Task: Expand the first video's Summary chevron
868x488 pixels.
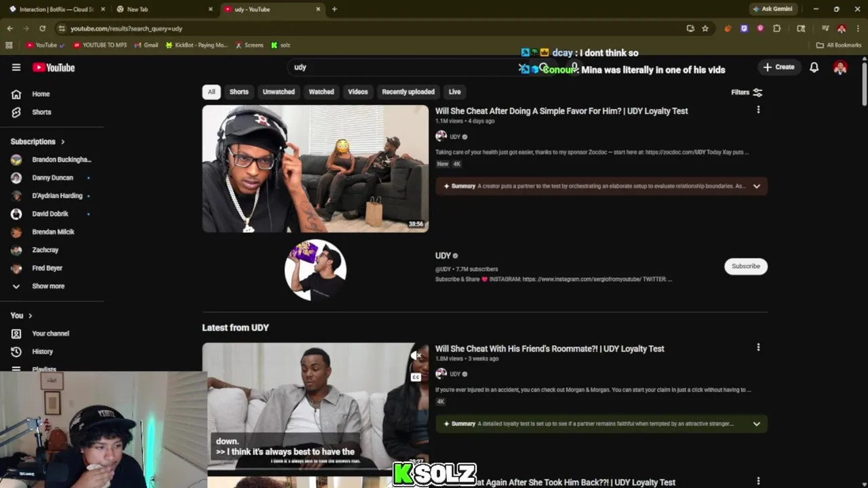Action: point(757,186)
